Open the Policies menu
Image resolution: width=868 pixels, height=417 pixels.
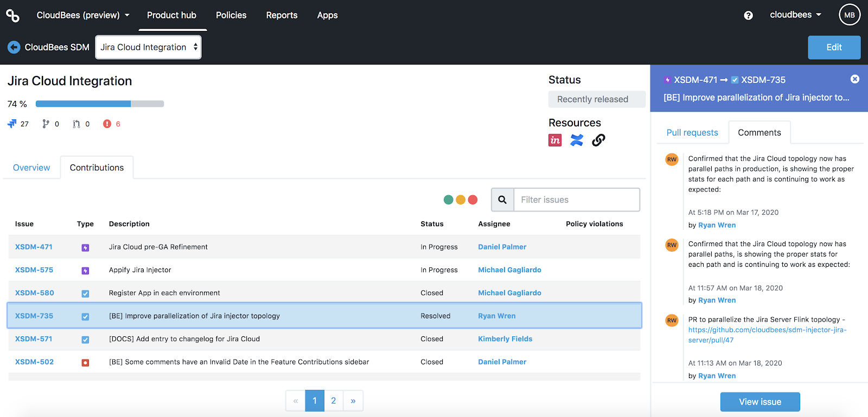tap(231, 15)
